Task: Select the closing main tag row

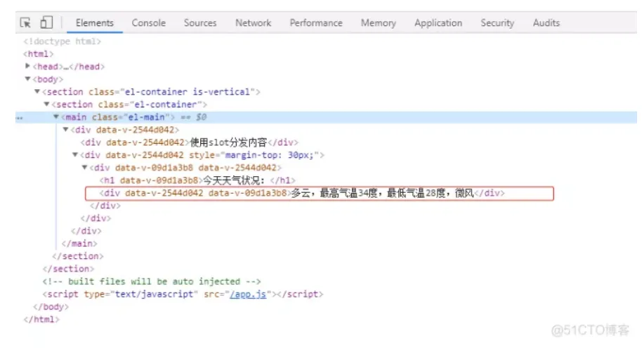Action: point(79,243)
